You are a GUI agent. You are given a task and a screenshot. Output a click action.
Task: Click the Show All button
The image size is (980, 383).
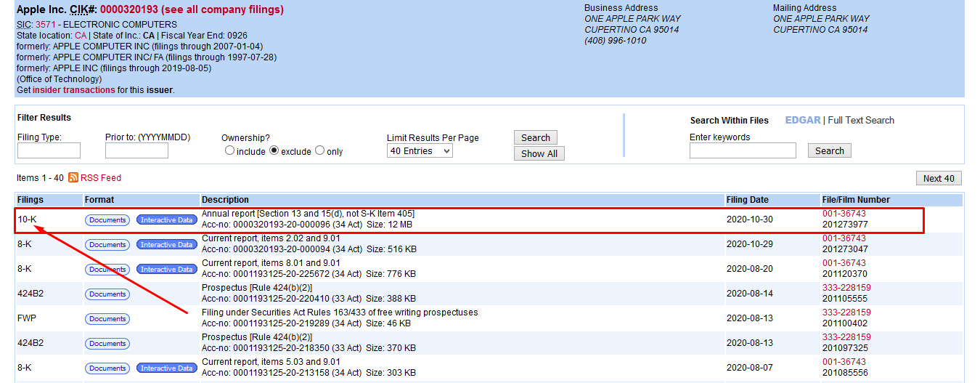click(539, 153)
